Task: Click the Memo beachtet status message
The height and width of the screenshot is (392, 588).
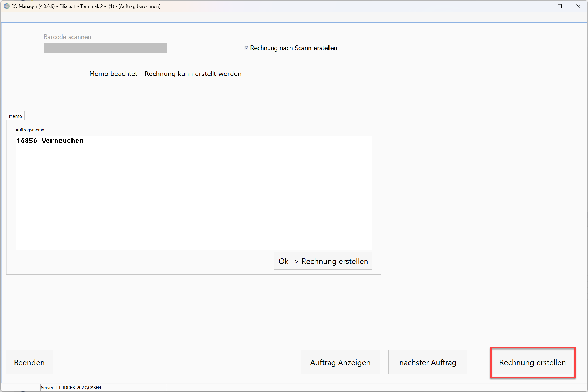Action: click(x=165, y=74)
